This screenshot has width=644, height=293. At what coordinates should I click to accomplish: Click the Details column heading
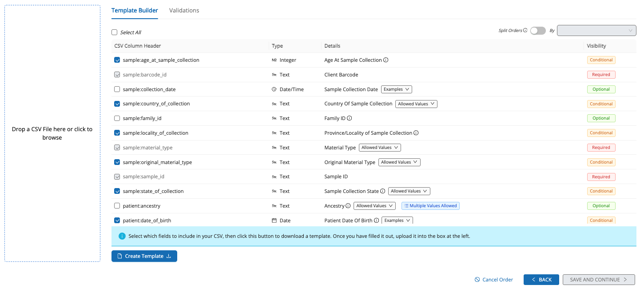pos(332,46)
